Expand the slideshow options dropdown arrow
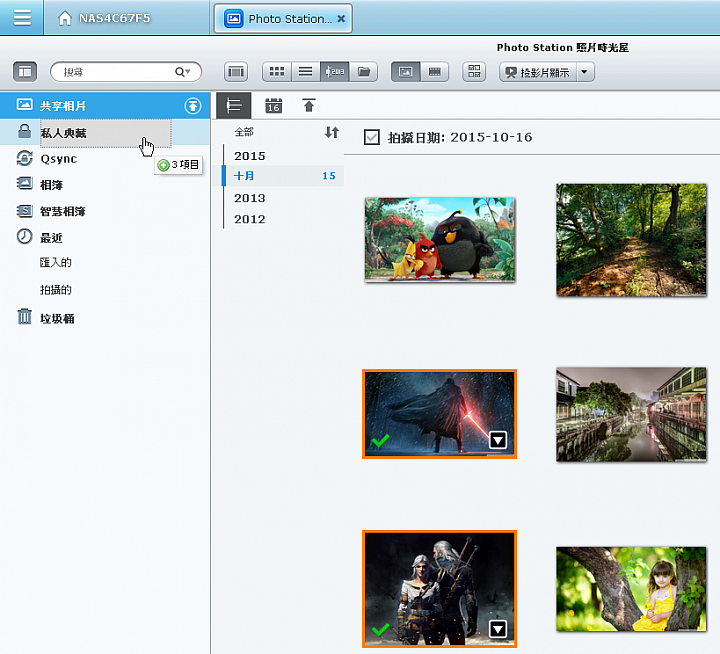The height and width of the screenshot is (654, 720). pyautogui.click(x=585, y=72)
